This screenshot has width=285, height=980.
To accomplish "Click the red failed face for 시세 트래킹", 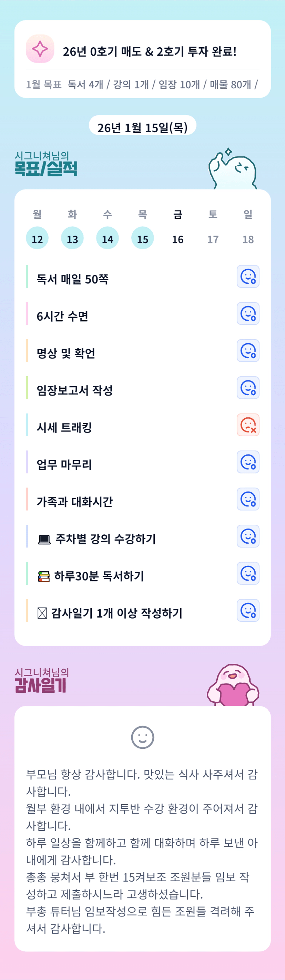I will coord(248,425).
